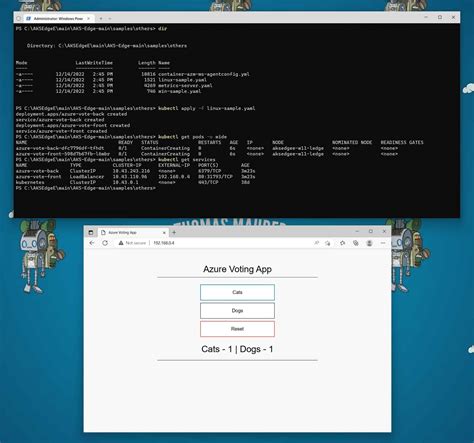
Task: Click container-azm-ms-agentconfig.yml file name
Action: tap(204, 74)
